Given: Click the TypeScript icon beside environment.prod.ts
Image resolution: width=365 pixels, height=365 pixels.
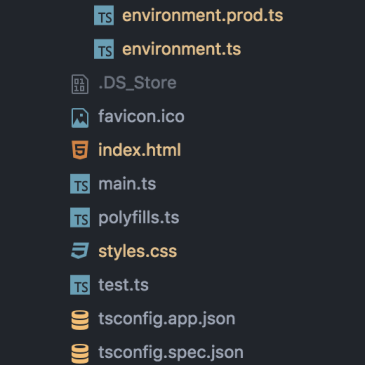Looking at the screenshot, I should click(104, 16).
